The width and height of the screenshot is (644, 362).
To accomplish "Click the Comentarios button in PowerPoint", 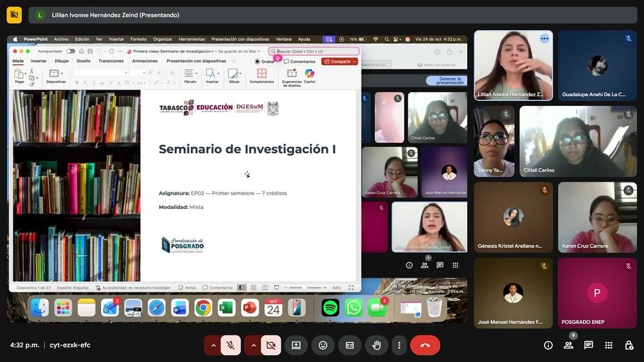I will [x=300, y=62].
